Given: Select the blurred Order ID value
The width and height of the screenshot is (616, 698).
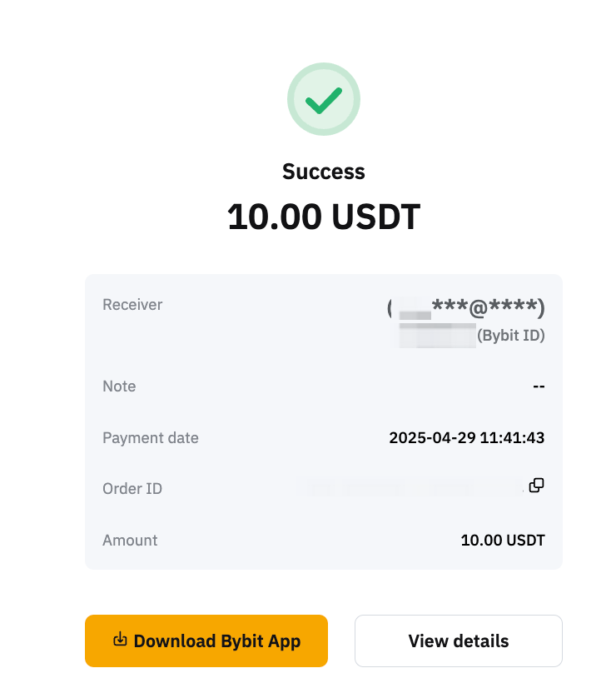Looking at the screenshot, I should pos(412,487).
